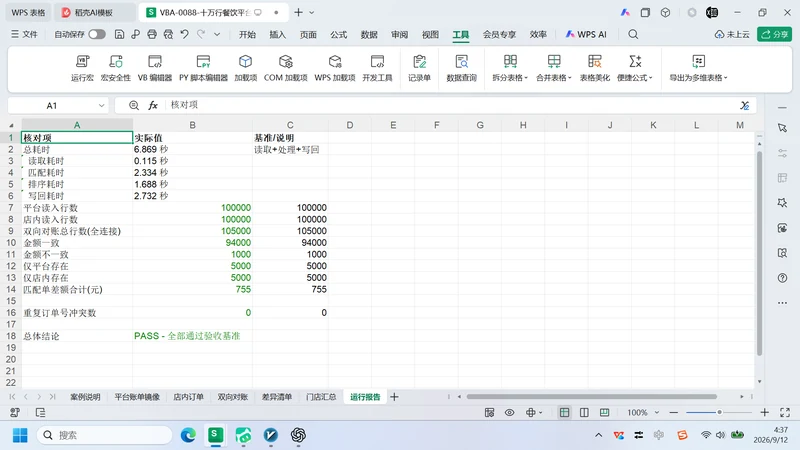The image size is (800, 450).
Task: Click the search magnifier in menu bar
Action: point(633,34)
